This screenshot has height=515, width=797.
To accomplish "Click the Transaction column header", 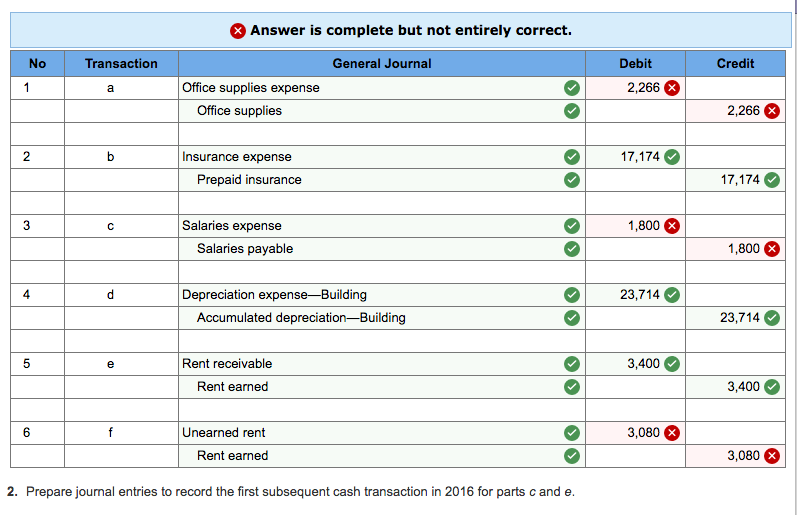I will (121, 63).
